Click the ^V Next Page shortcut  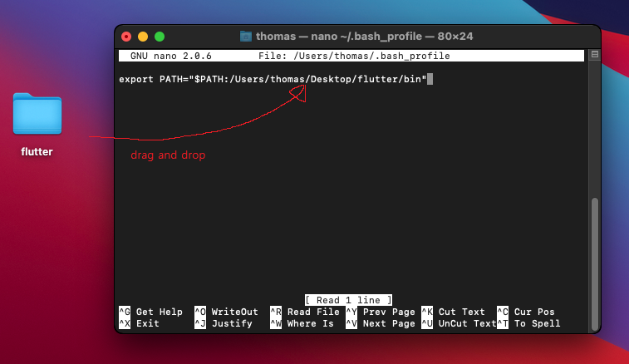coord(381,323)
